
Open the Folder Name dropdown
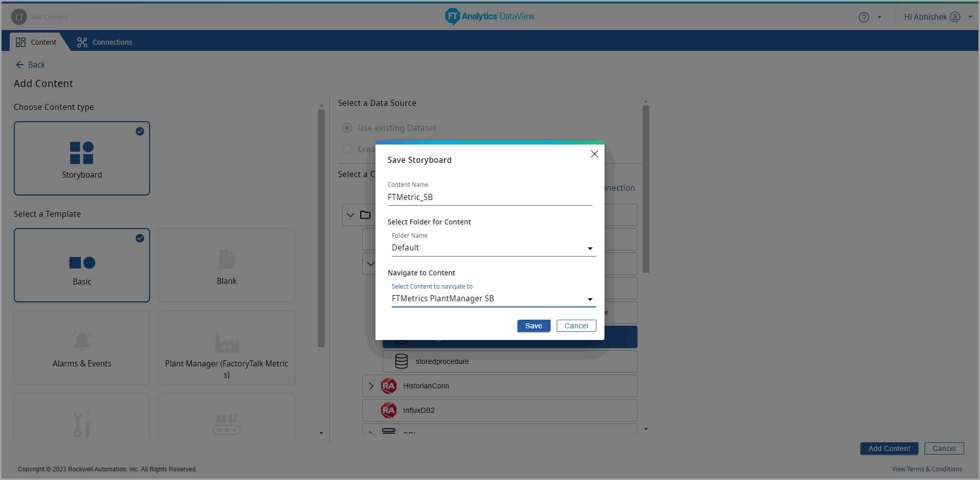click(494, 248)
